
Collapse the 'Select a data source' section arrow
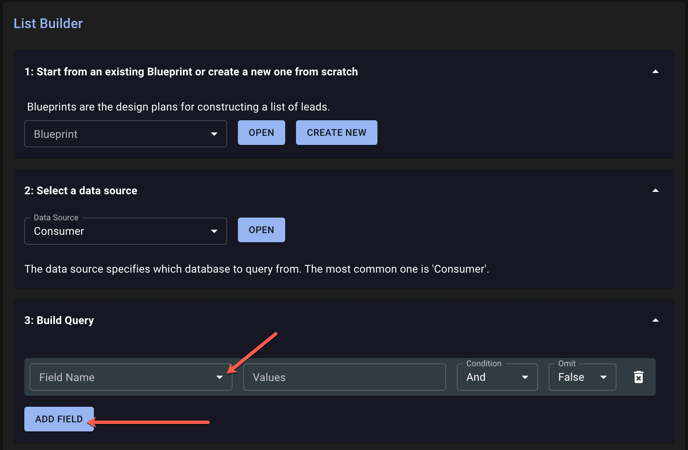[655, 190]
